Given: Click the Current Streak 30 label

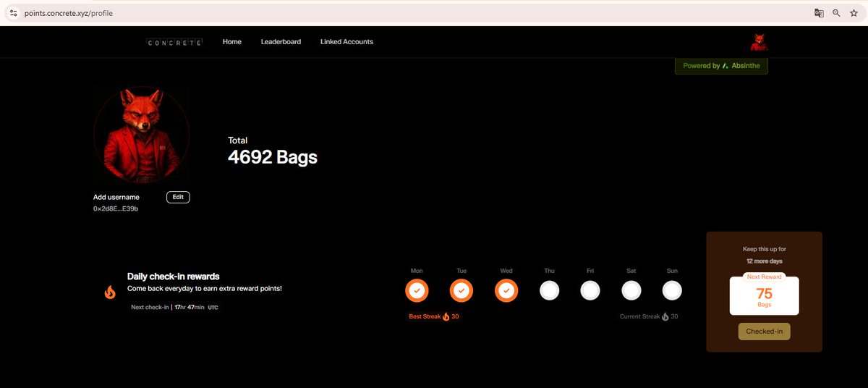Looking at the screenshot, I should point(649,316).
